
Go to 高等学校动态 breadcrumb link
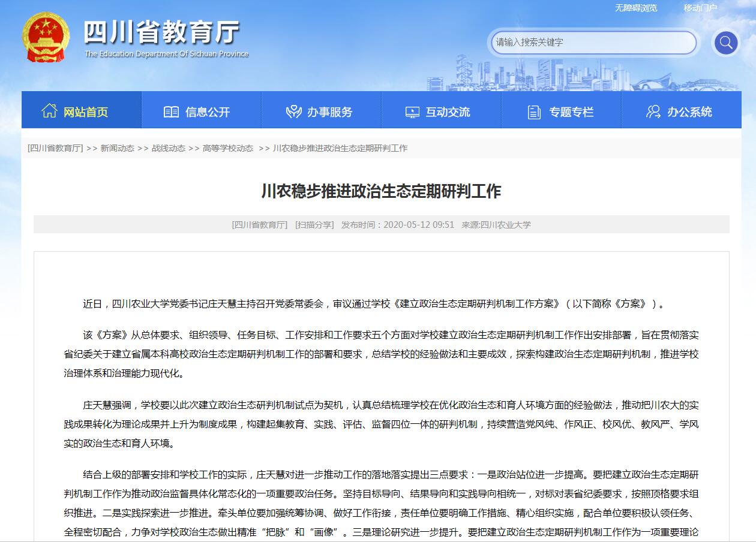point(228,148)
